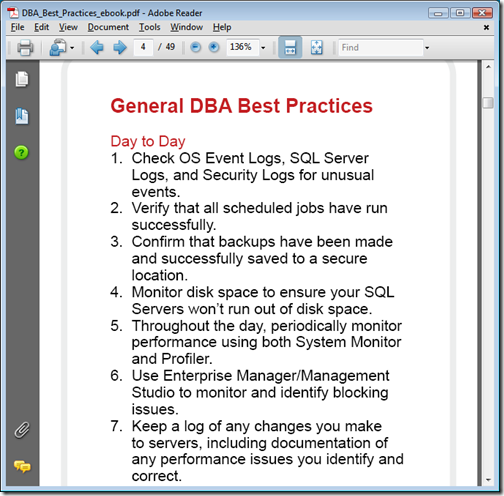Screen dimensions: 504x496
Task: Open the collaborate/share tool icon
Action: 58,47
